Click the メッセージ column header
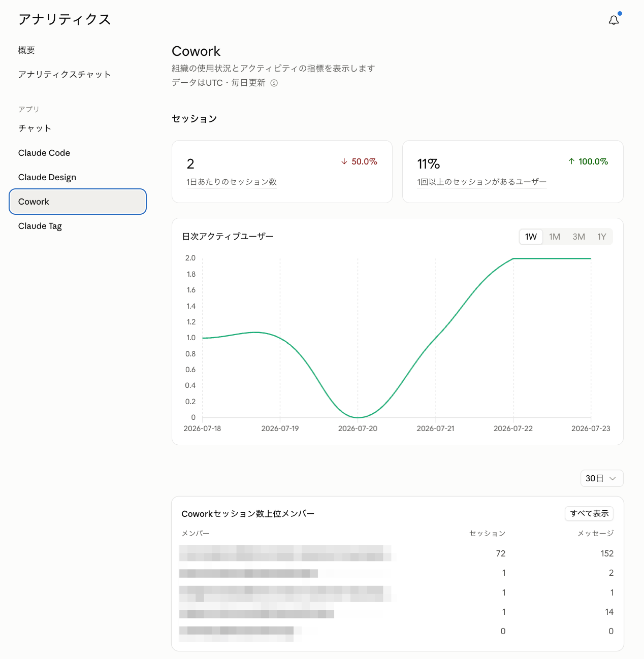 click(x=596, y=533)
